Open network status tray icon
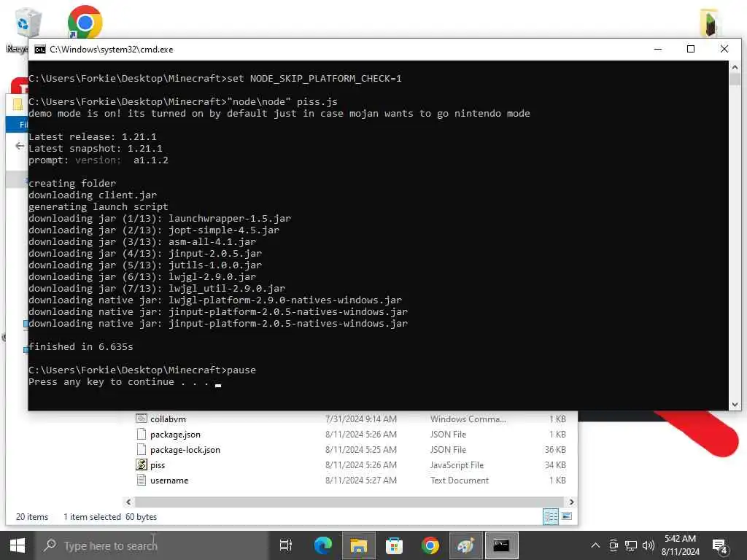Image resolution: width=747 pixels, height=560 pixels. coord(631,545)
